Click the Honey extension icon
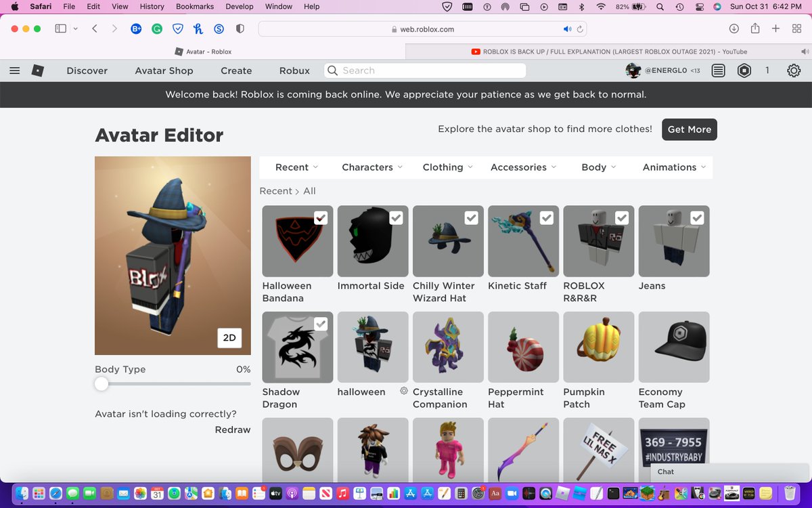The height and width of the screenshot is (508, 812). (x=198, y=29)
